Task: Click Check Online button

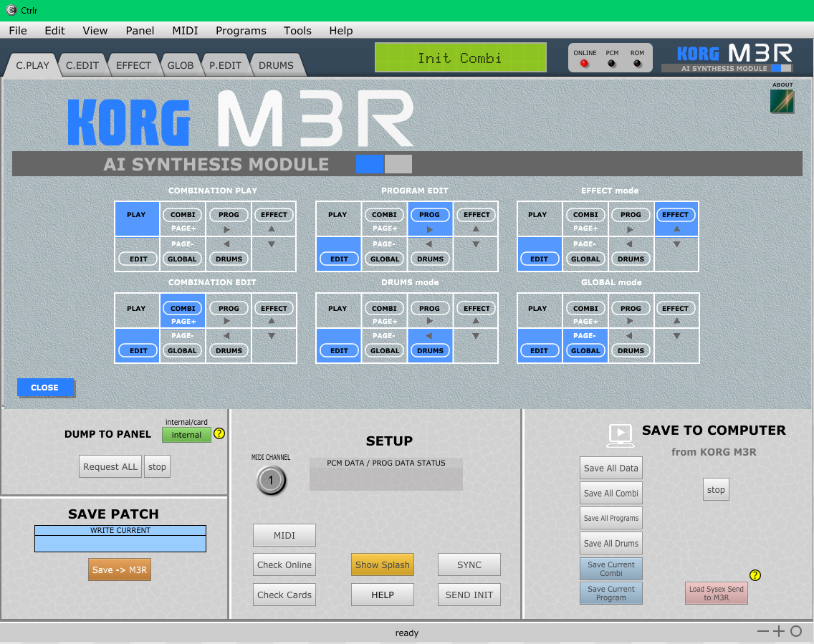Action: pos(284,564)
